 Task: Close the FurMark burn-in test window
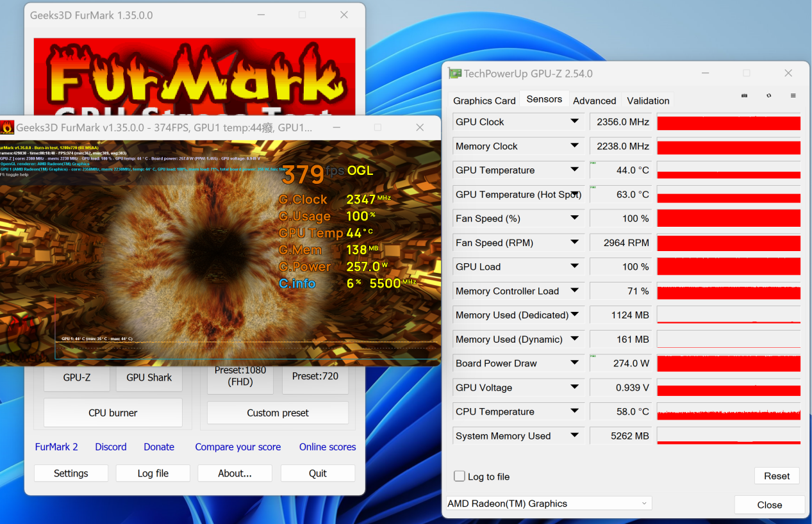[420, 127]
